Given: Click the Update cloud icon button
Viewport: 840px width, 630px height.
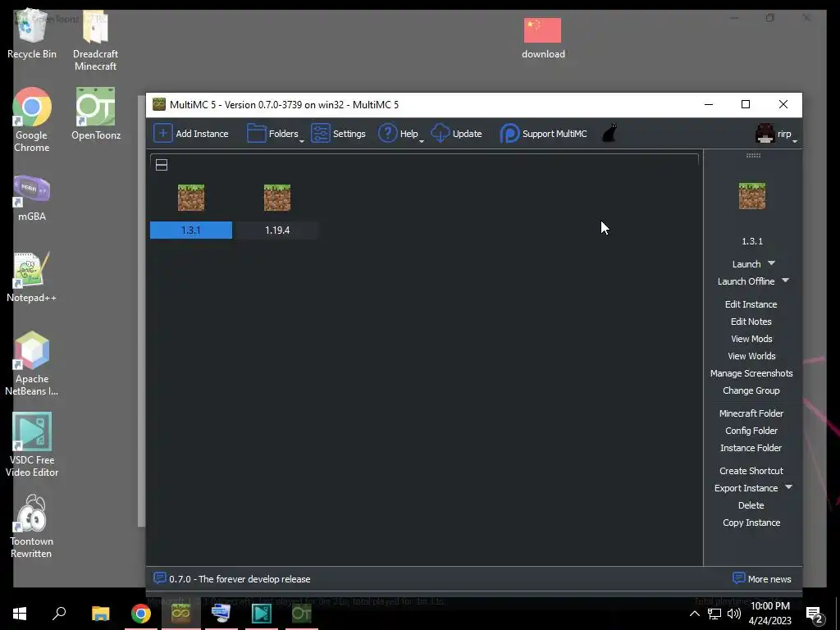Looking at the screenshot, I should tap(456, 134).
